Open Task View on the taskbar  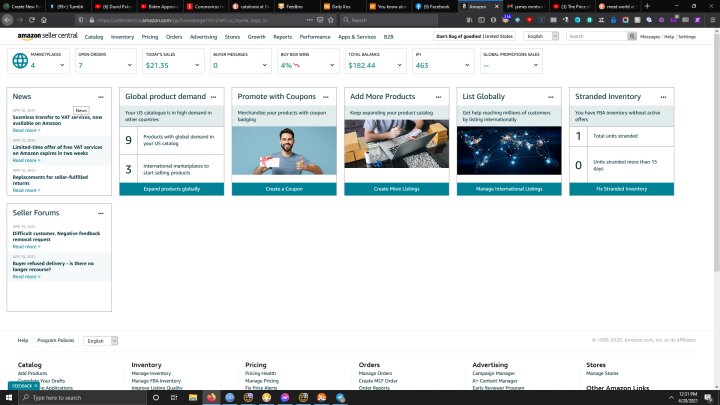point(174,397)
